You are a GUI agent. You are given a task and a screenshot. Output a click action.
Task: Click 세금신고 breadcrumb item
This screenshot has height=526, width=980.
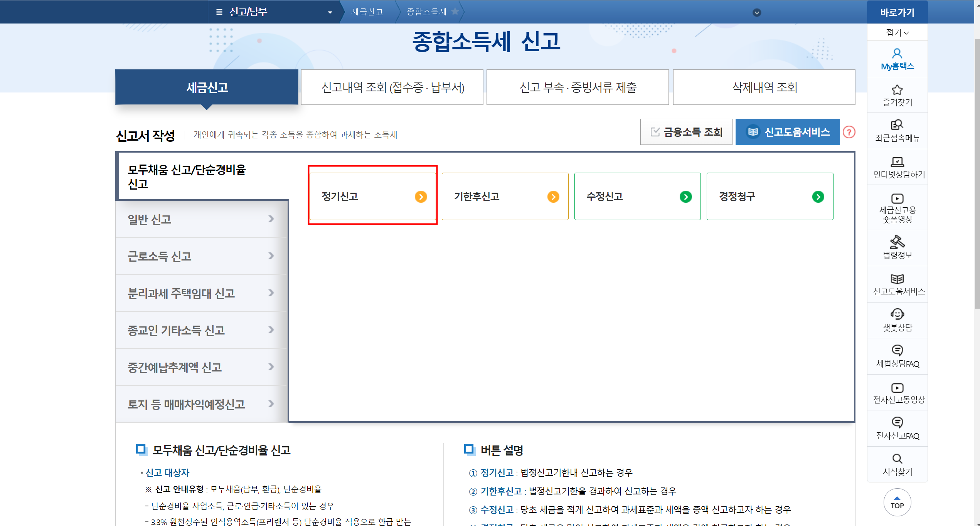(x=367, y=12)
